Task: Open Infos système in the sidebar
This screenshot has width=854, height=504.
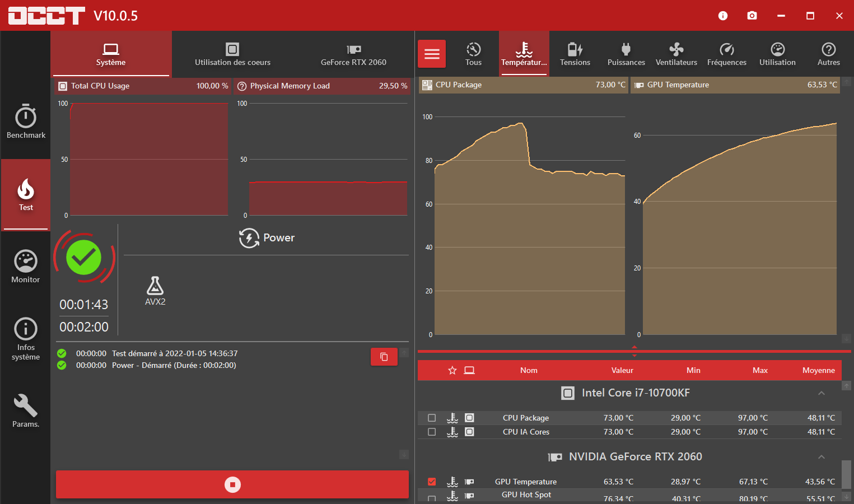Action: click(x=26, y=339)
